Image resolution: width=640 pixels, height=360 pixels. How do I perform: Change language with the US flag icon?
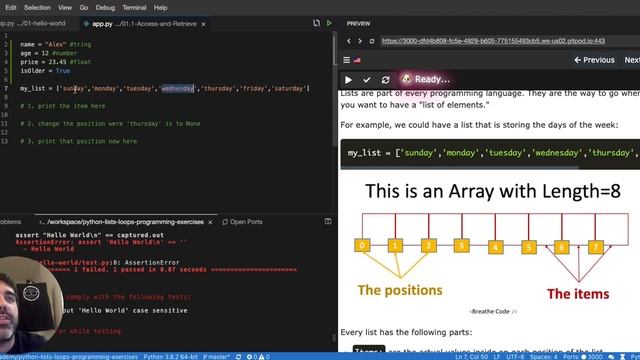[x=357, y=60]
